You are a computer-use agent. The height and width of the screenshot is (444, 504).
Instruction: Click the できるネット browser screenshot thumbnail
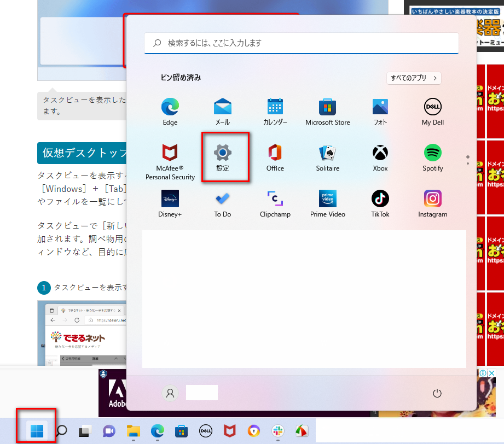[x=82, y=333]
